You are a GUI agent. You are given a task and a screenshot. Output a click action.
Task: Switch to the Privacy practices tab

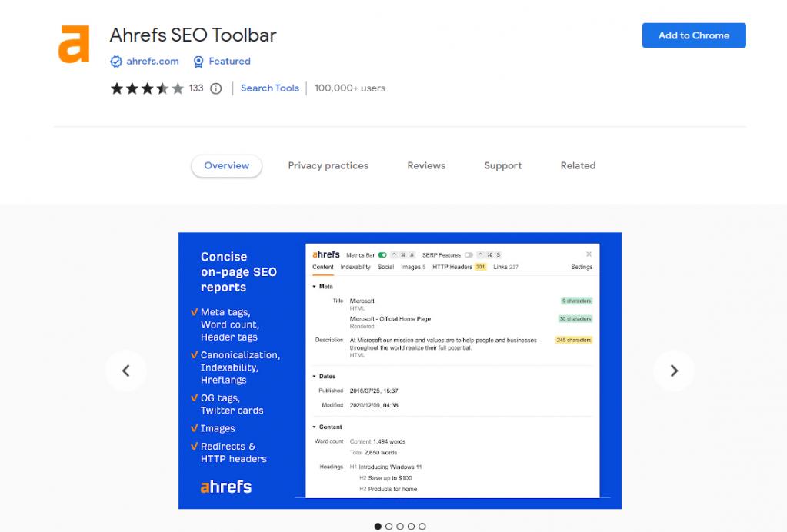[x=328, y=165]
